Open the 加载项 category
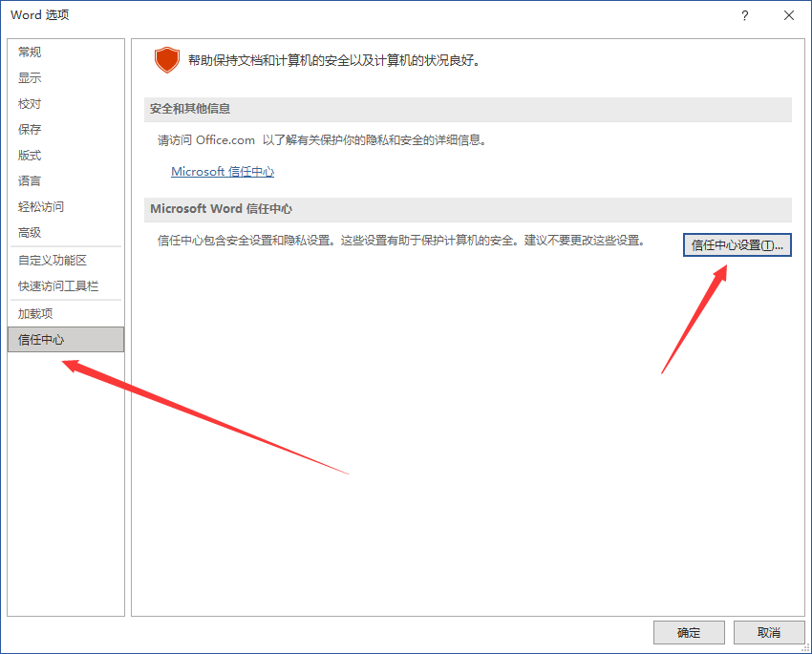 click(x=66, y=313)
